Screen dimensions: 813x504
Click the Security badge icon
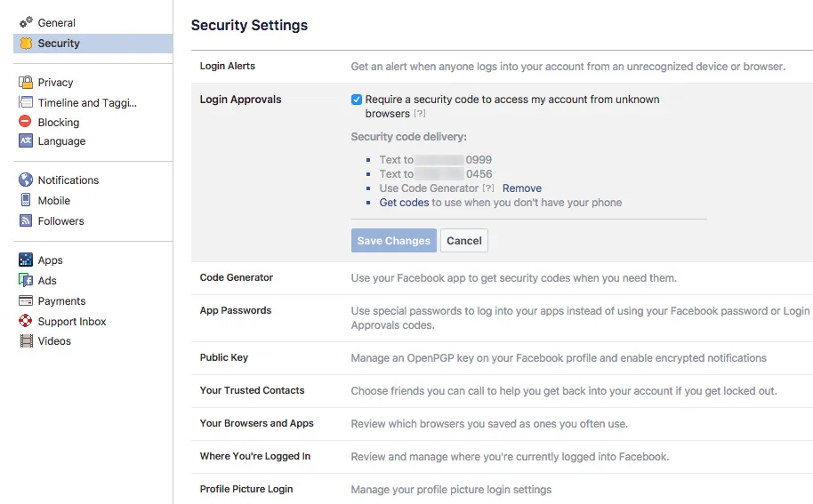[26, 44]
